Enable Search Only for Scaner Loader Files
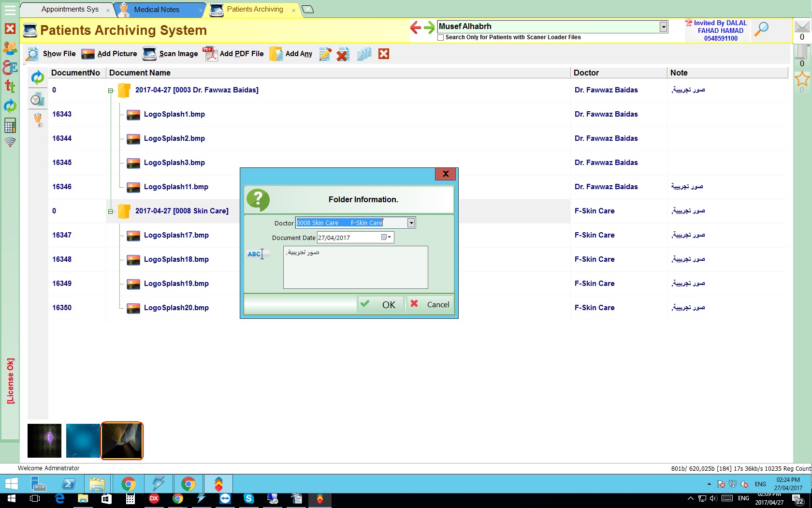The image size is (812, 508). 441,37
